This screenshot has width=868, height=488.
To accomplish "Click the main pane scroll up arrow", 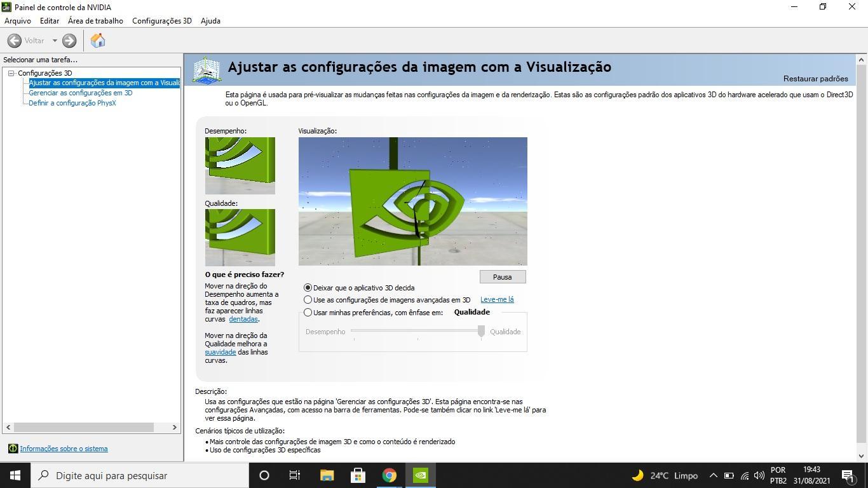I will (862, 60).
